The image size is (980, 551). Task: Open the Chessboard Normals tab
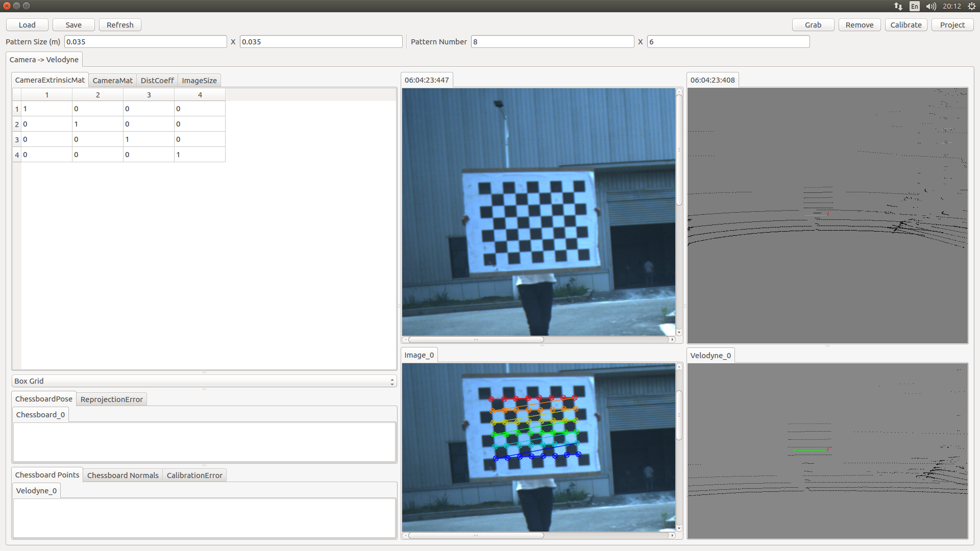(122, 475)
